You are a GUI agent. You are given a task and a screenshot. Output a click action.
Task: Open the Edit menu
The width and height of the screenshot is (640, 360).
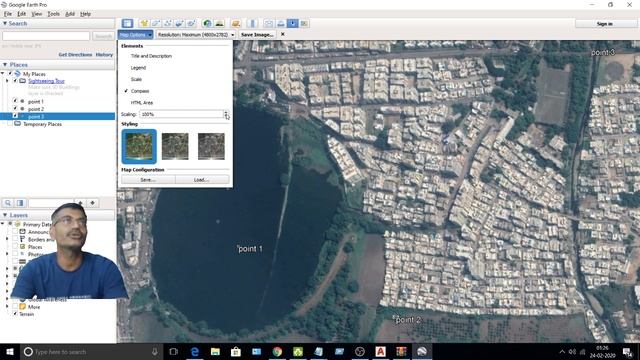tap(22, 14)
